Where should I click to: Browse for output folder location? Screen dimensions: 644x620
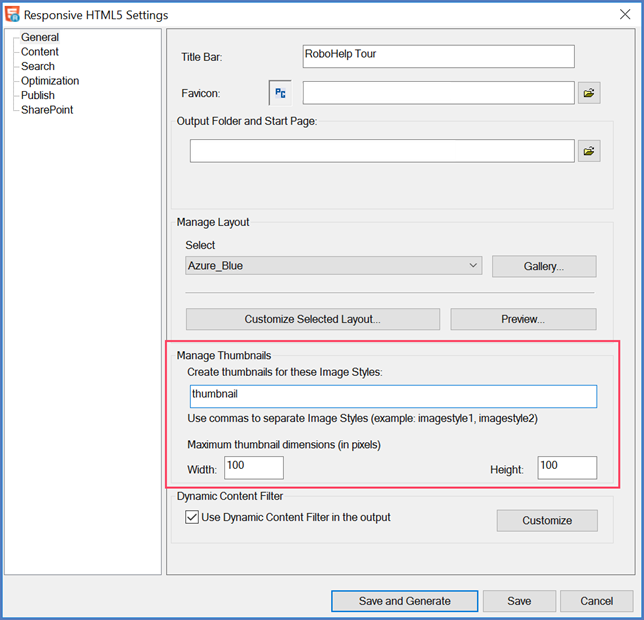click(589, 151)
